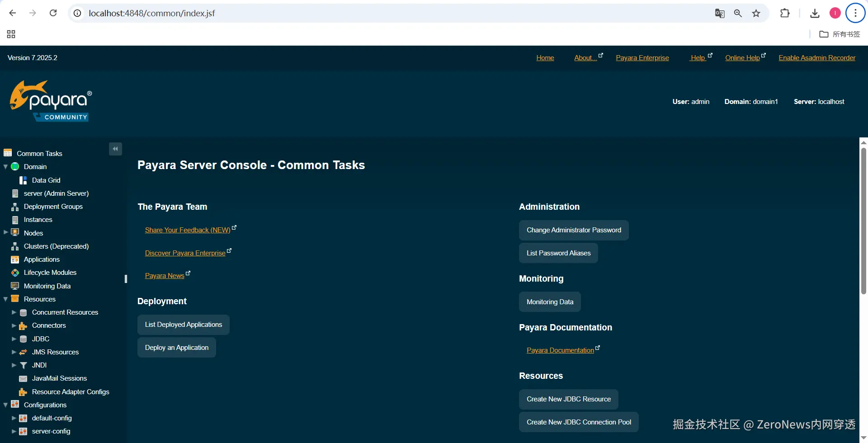Click Enable Asadmin Recorder
This screenshot has width=868, height=443.
pos(817,58)
